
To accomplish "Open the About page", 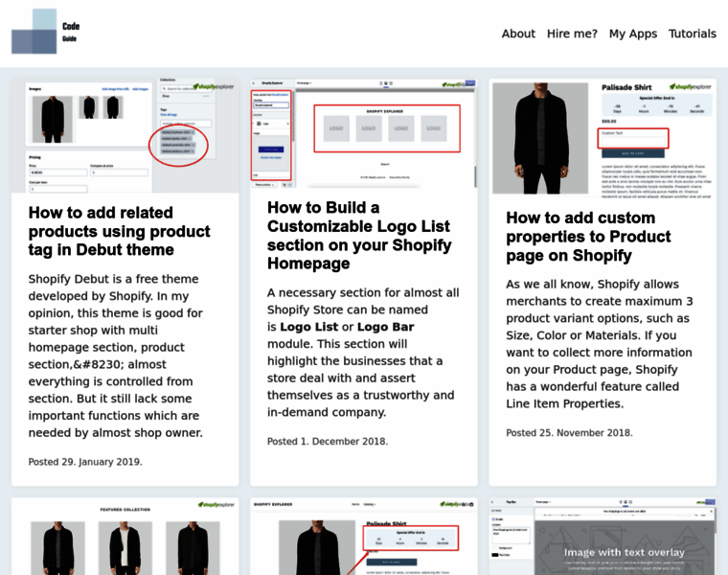I will point(518,34).
